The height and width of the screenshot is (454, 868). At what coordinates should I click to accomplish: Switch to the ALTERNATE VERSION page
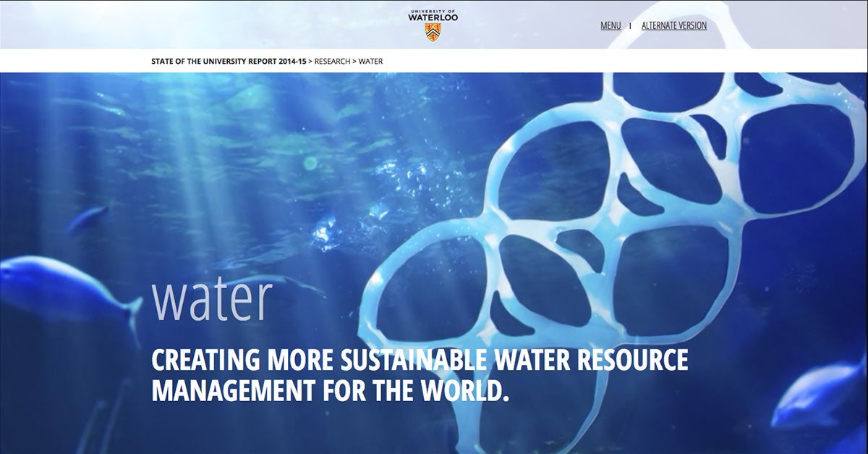click(x=673, y=25)
